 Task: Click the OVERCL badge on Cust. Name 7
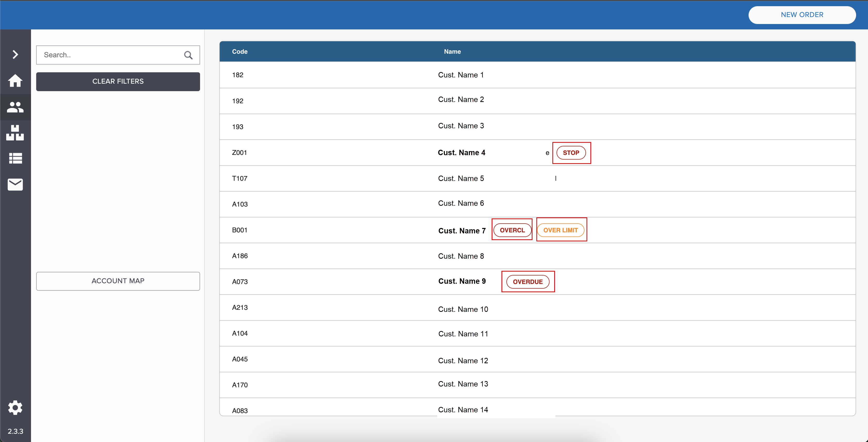point(512,230)
